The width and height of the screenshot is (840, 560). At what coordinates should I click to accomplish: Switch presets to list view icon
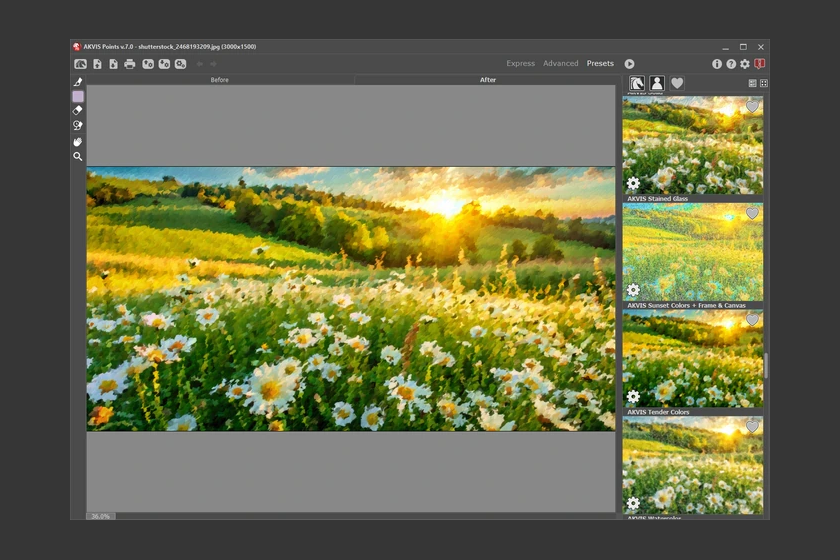752,83
